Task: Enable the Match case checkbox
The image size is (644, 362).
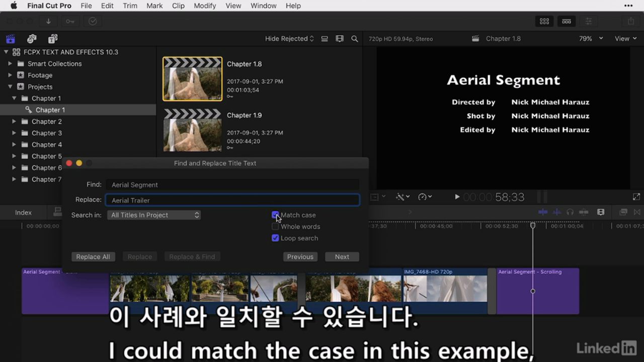Action: pyautogui.click(x=275, y=215)
